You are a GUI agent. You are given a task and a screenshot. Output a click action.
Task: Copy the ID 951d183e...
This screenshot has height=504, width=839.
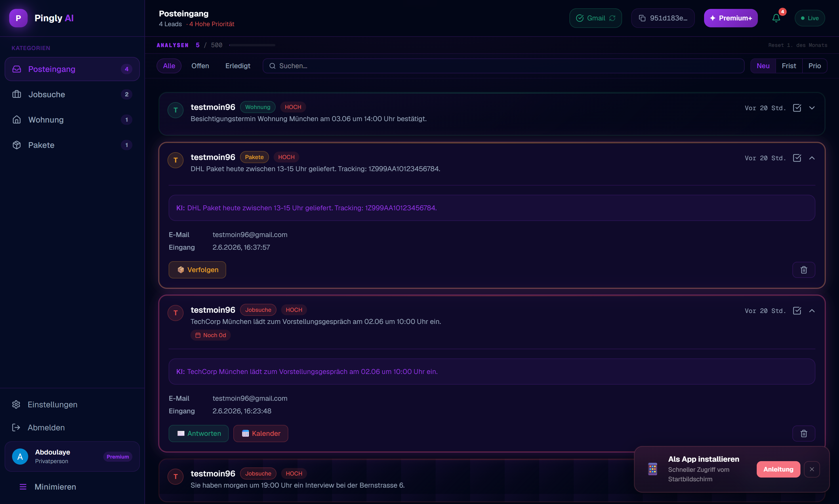point(663,18)
